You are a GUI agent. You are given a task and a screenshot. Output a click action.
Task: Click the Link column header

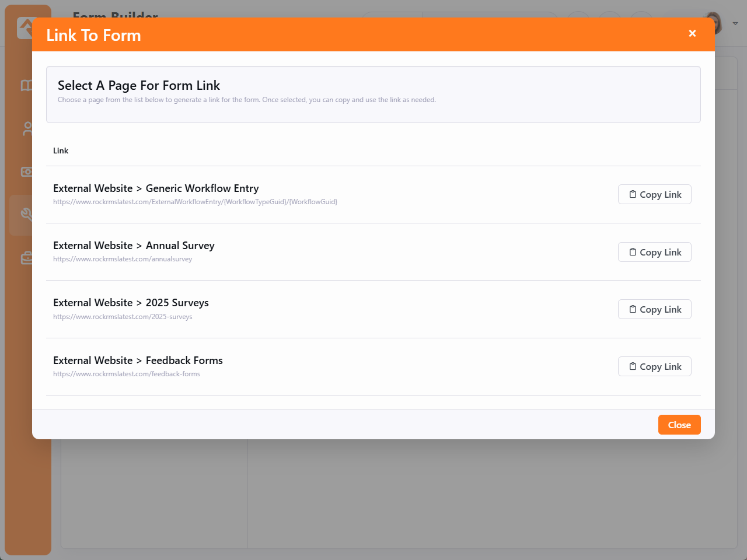coord(61,150)
